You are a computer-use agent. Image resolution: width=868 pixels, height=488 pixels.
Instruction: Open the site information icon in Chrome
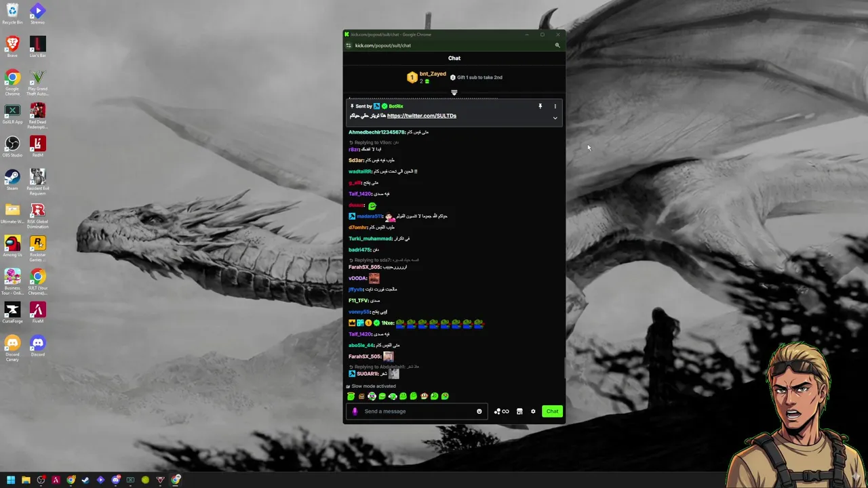[x=349, y=45]
